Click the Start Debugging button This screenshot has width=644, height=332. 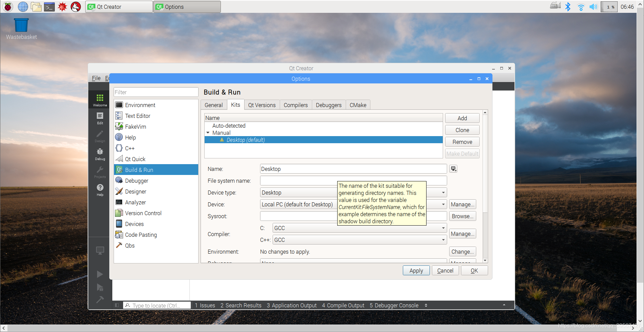[x=100, y=287]
